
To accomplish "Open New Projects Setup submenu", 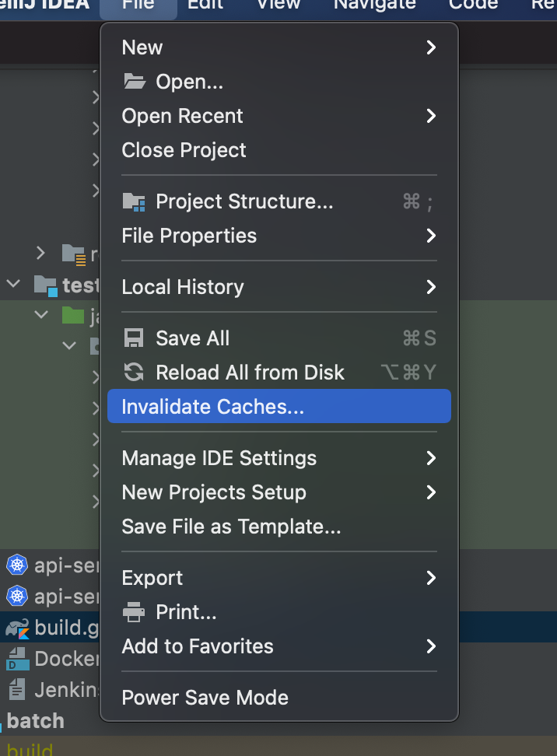I will coord(278,492).
